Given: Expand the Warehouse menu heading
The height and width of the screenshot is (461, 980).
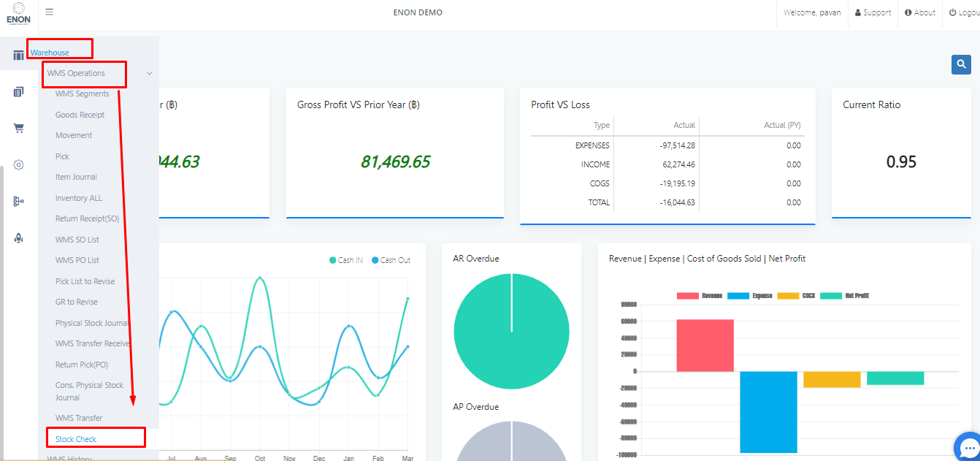Looking at the screenshot, I should coord(50,53).
